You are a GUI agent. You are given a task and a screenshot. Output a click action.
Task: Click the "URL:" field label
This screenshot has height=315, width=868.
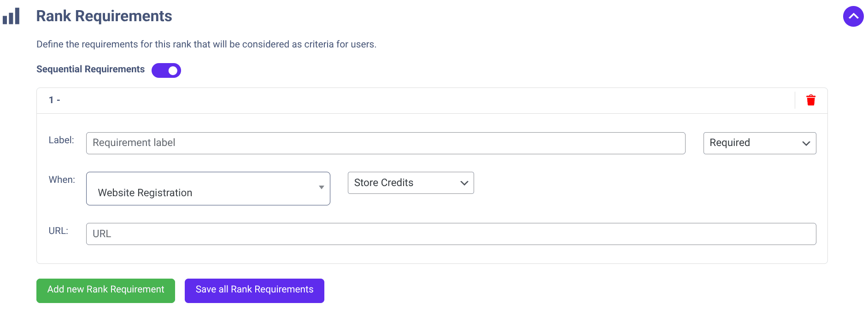(59, 231)
